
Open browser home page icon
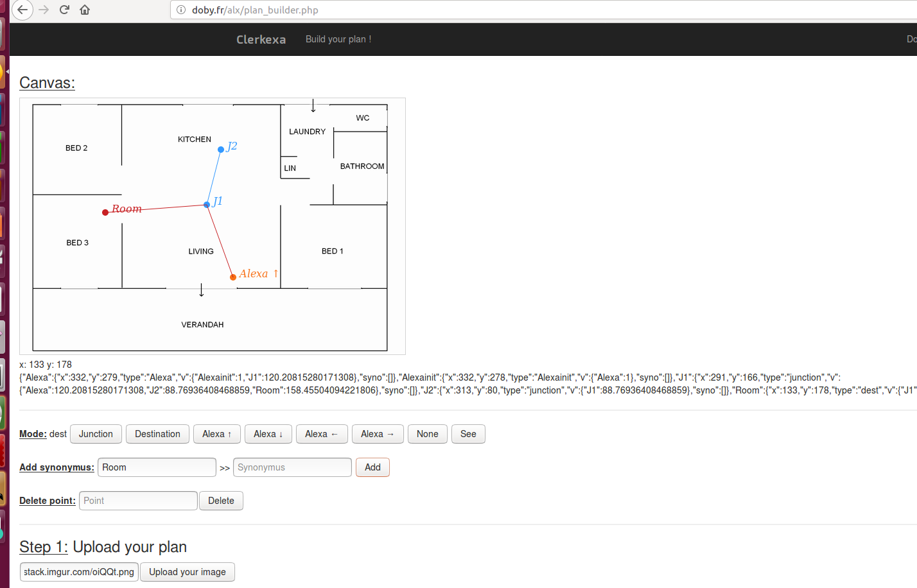tap(85, 10)
